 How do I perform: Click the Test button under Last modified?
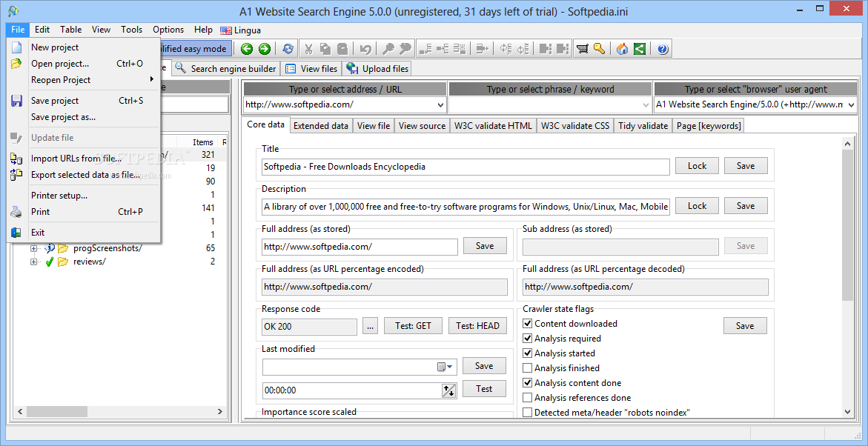pos(484,389)
